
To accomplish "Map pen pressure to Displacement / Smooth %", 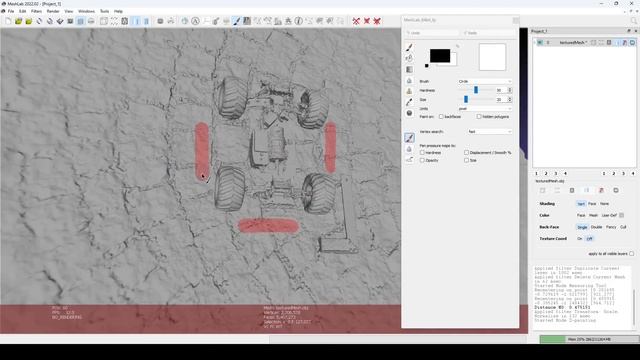I will click(x=467, y=153).
